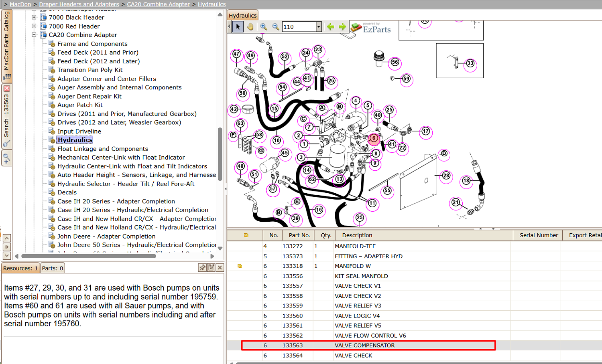Open Feed Deck (2011 and Prior)
Viewport: 602px width, 364px height.
click(x=98, y=53)
